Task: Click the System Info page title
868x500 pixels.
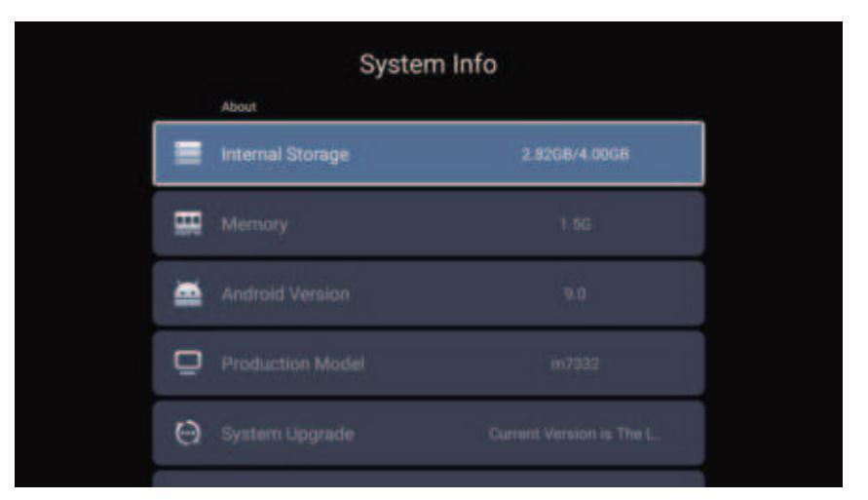Action: (x=429, y=66)
